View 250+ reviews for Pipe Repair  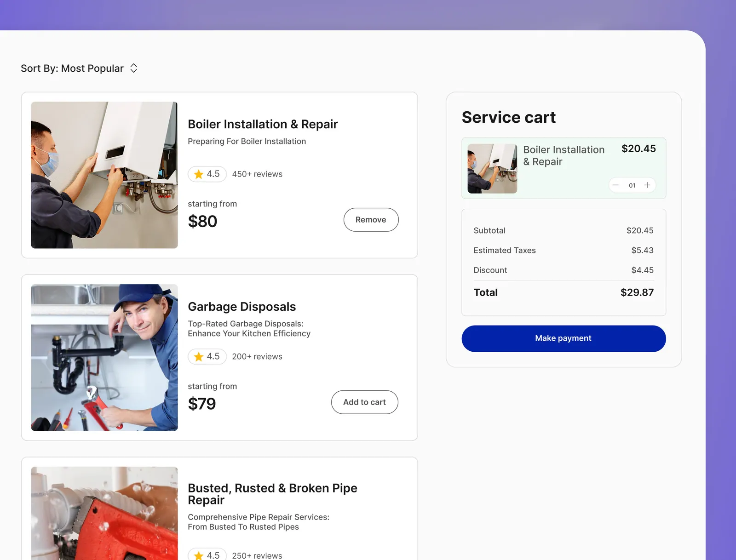pos(257,555)
